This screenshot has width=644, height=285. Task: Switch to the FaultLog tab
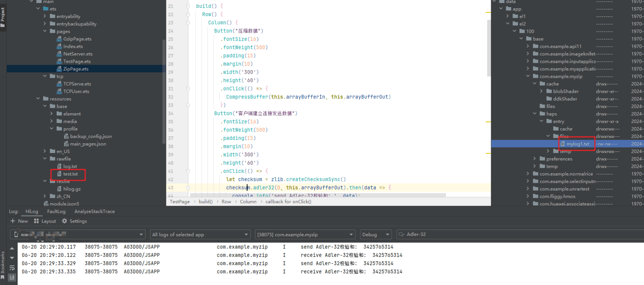pos(56,211)
